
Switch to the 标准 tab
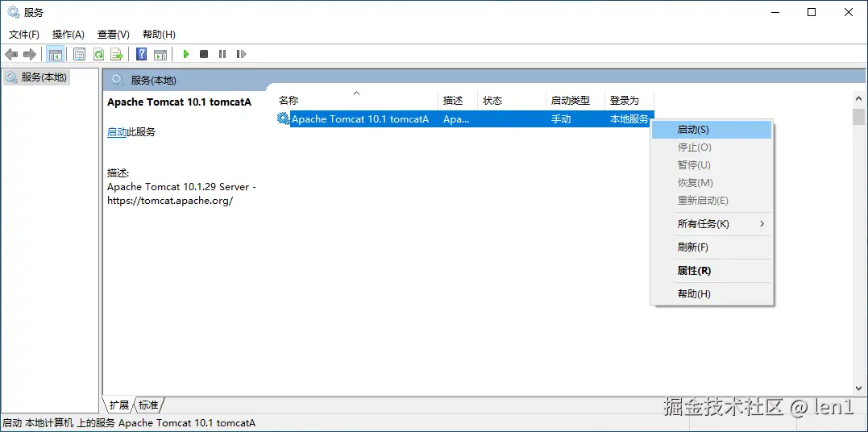point(148,405)
